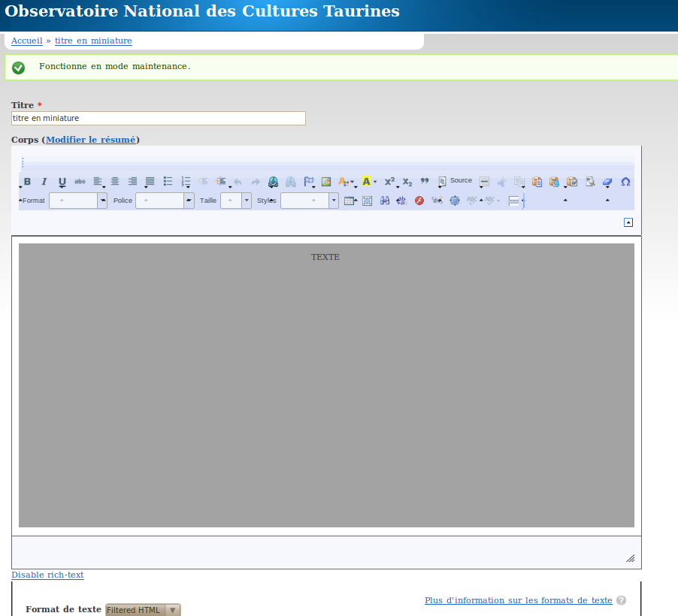Apply superscript formatting
Screen dimensions: 678x616
[389, 182]
